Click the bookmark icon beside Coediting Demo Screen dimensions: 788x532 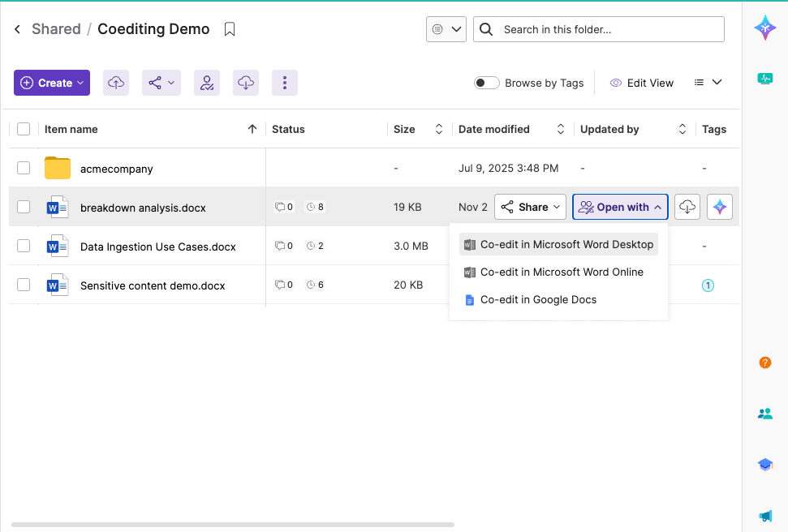pyautogui.click(x=230, y=30)
